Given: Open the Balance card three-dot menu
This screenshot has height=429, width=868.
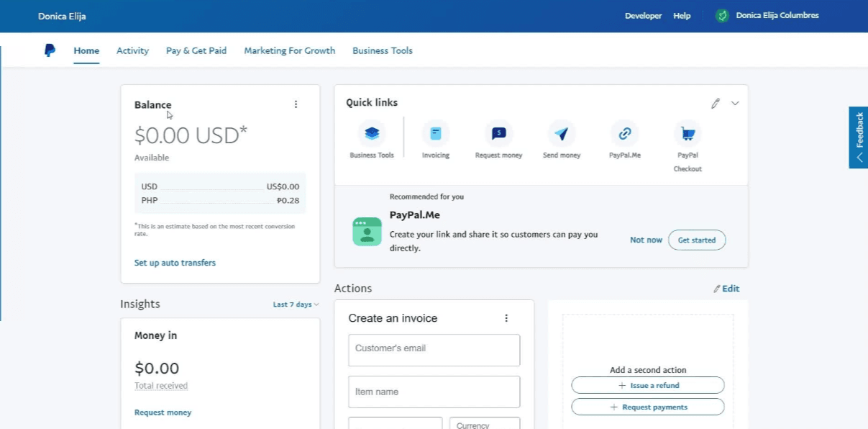Looking at the screenshot, I should 296,104.
